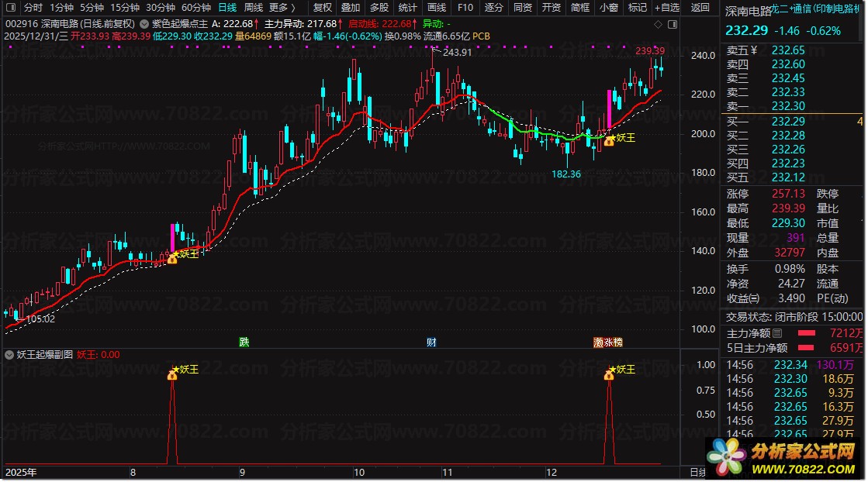Open 逐分 tick detail view
The height and width of the screenshot is (482, 868).
[x=494, y=8]
